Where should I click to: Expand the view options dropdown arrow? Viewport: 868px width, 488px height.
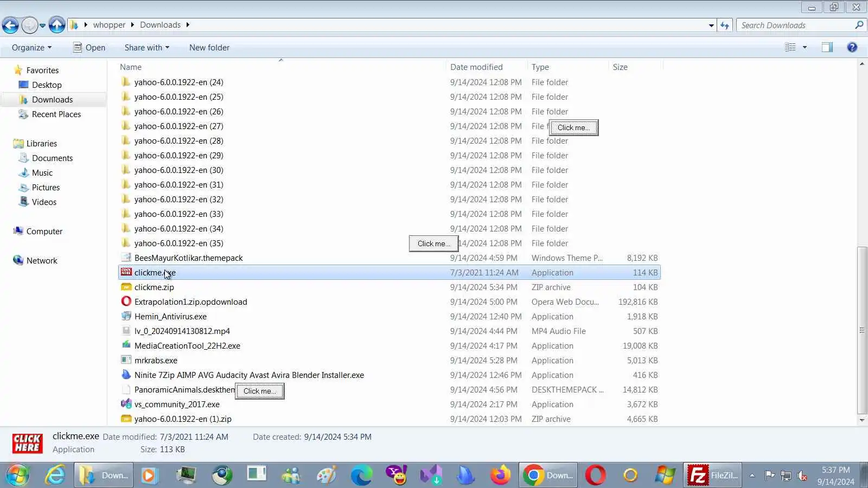[x=805, y=47]
